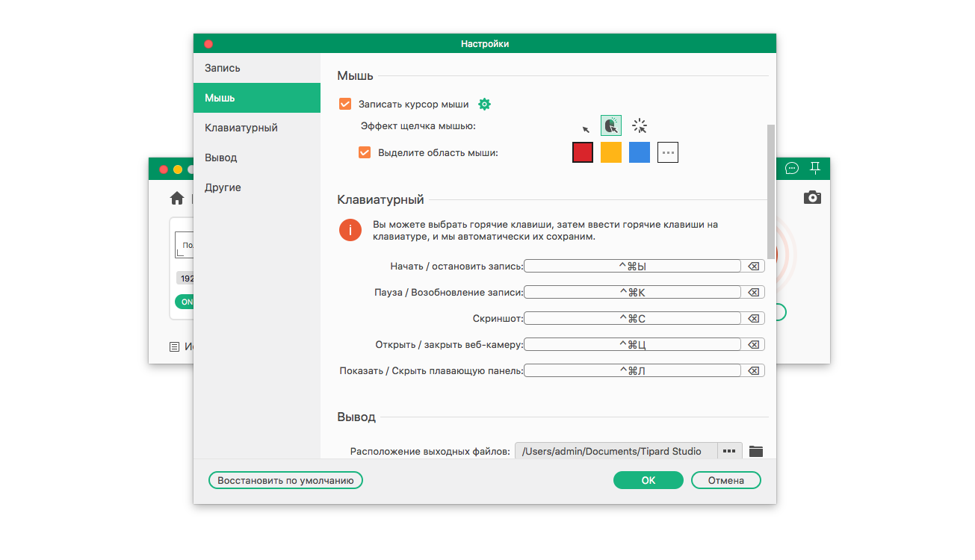Open the Запись settings section
975x560 pixels.
pos(223,68)
